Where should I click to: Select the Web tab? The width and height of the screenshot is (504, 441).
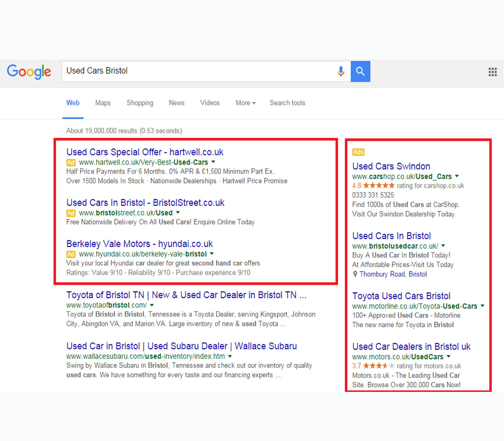tap(73, 103)
